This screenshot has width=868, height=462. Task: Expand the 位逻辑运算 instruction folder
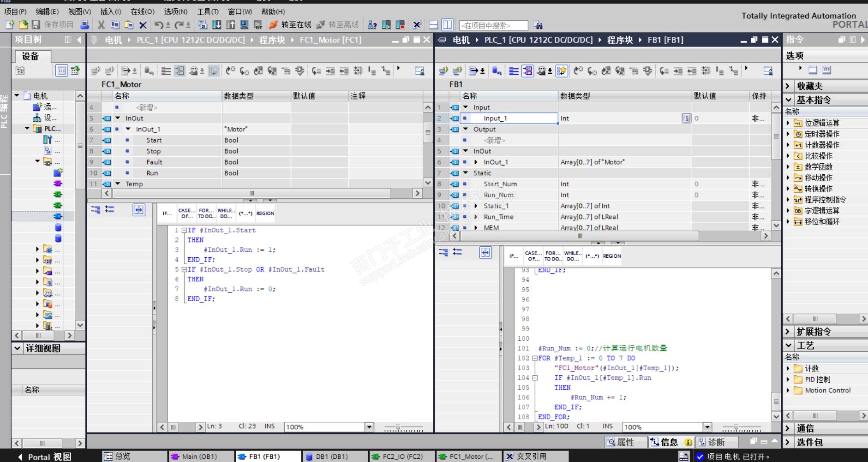788,123
